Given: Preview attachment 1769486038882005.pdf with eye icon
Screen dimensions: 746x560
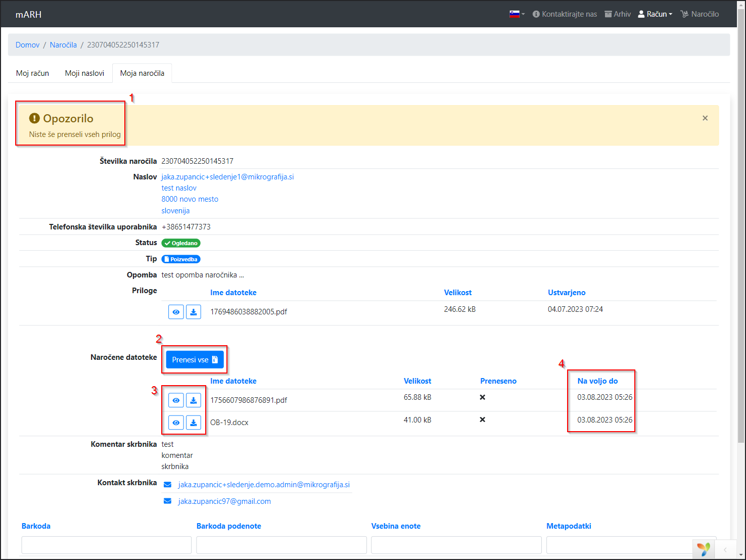Looking at the screenshot, I should [x=176, y=312].
